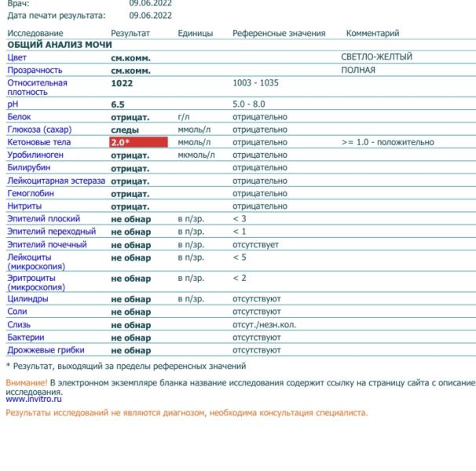
Task: Select the < 1 reference for Эпителий переходный
Action: [240, 232]
